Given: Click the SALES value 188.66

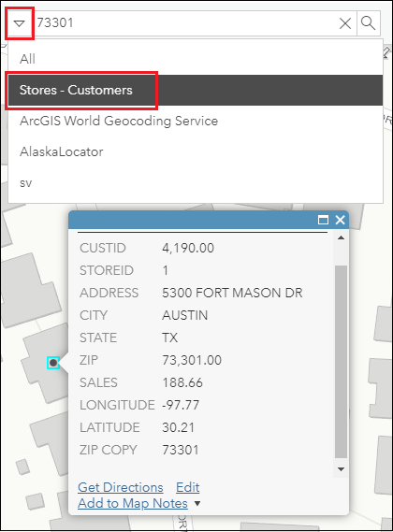Looking at the screenshot, I should tap(182, 382).
